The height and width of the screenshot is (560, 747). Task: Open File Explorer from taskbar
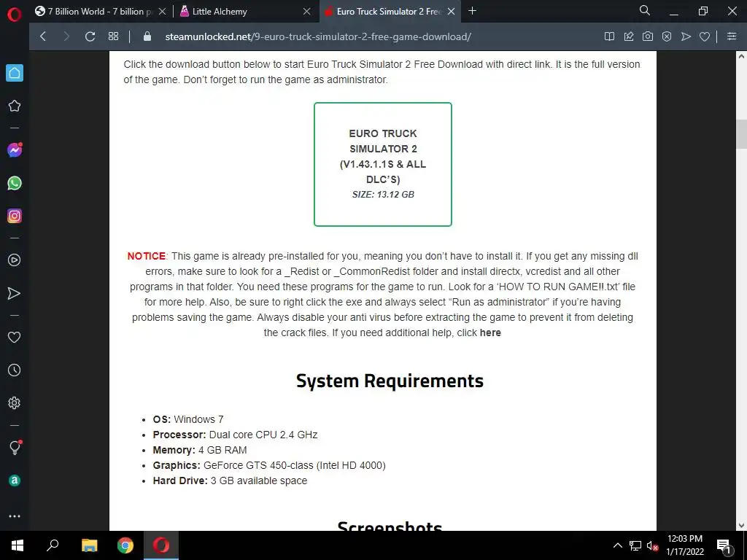[90, 545]
